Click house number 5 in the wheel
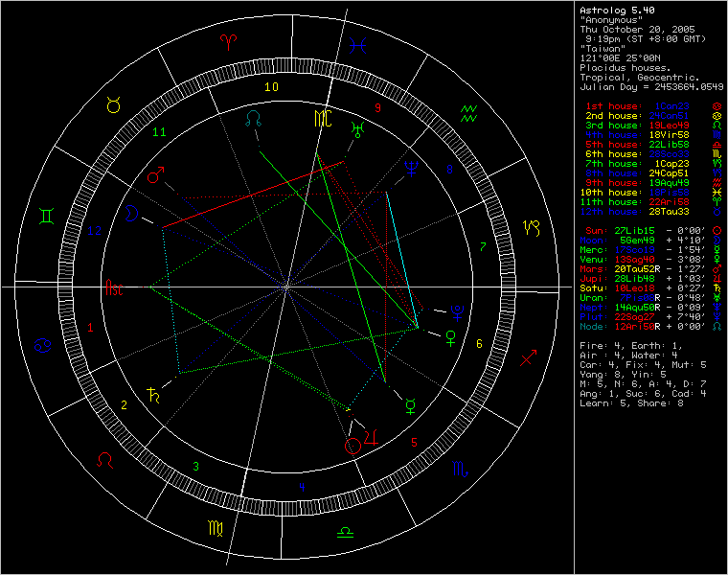This screenshot has width=728, height=575. point(414,443)
